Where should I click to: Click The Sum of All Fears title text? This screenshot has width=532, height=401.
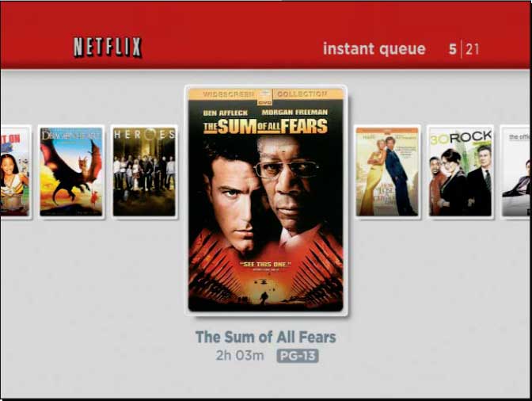tap(266, 337)
